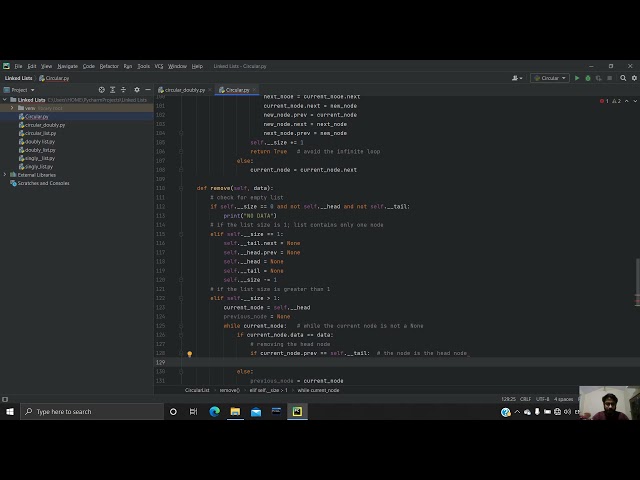Open the VCS menu
Screen dimensions: 640x480
pos(159,66)
